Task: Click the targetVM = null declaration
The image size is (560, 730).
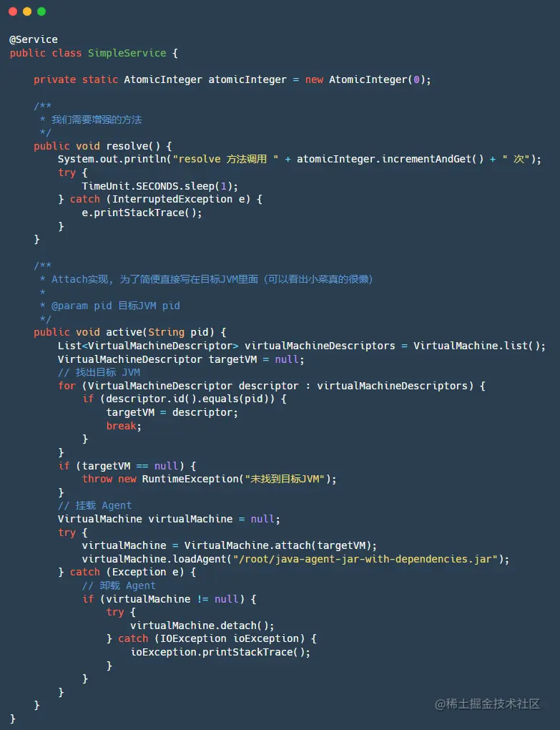Action: (181, 359)
